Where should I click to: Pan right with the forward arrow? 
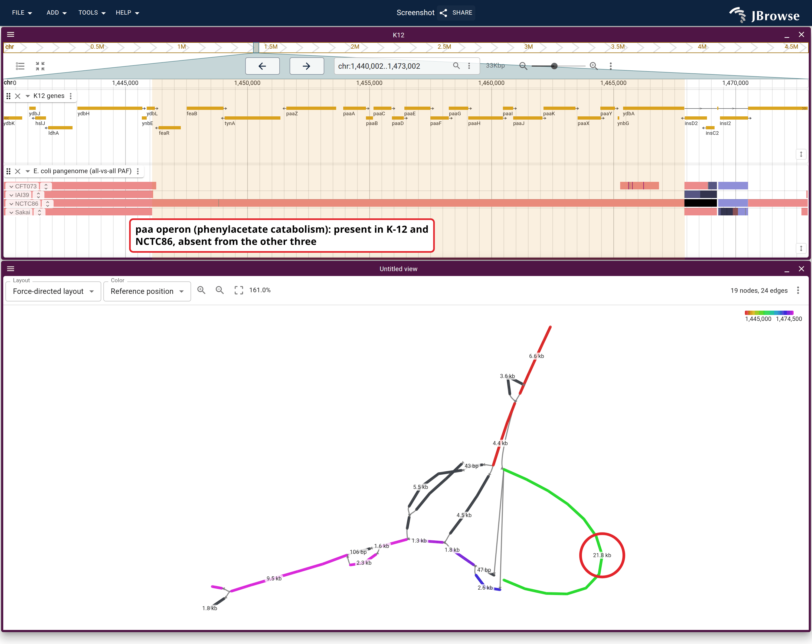(x=307, y=66)
